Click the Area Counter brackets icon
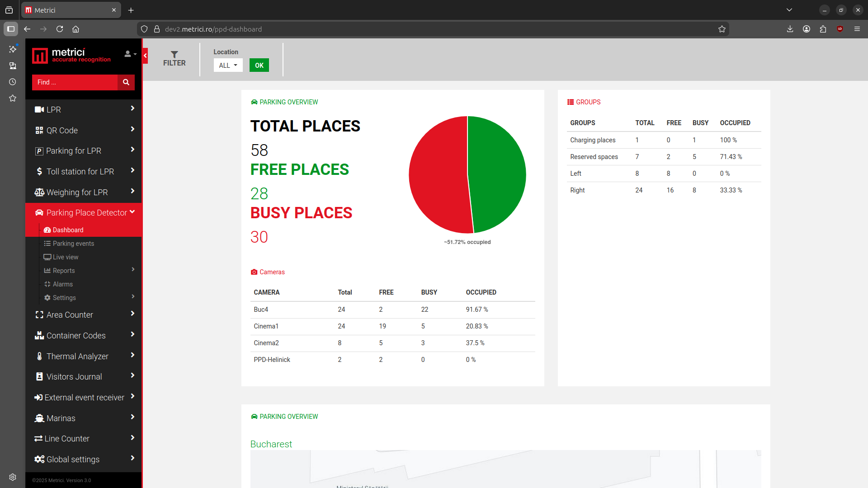This screenshot has width=868, height=488. (x=39, y=315)
